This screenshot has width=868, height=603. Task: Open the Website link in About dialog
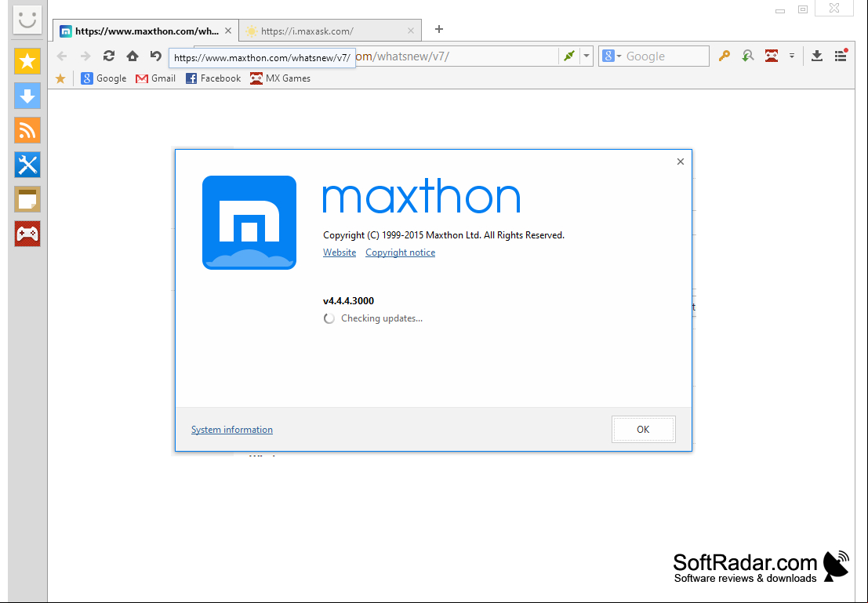[340, 252]
